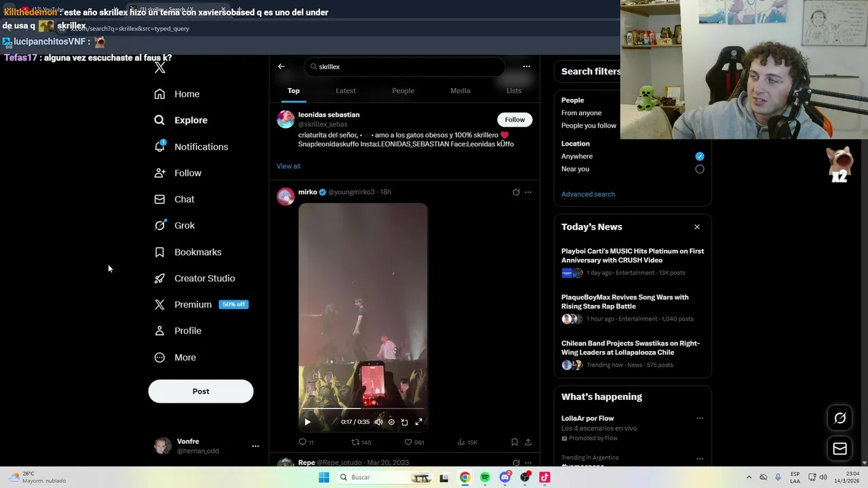Select the Anywhere location radio button

700,157
